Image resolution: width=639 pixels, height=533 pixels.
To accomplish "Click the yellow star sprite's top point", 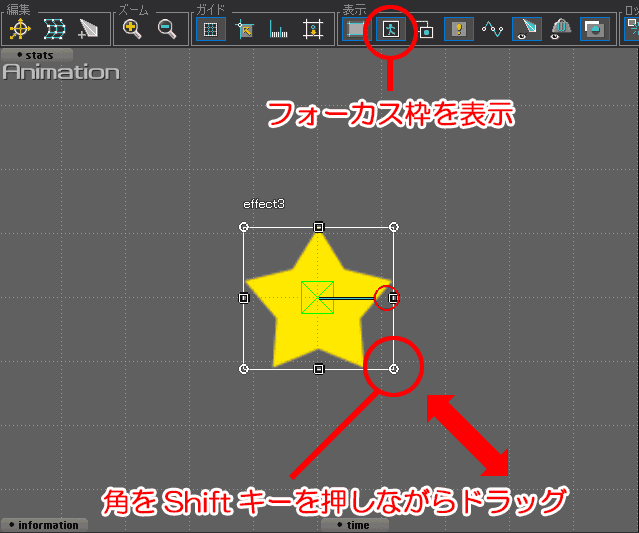I will pyautogui.click(x=318, y=237).
